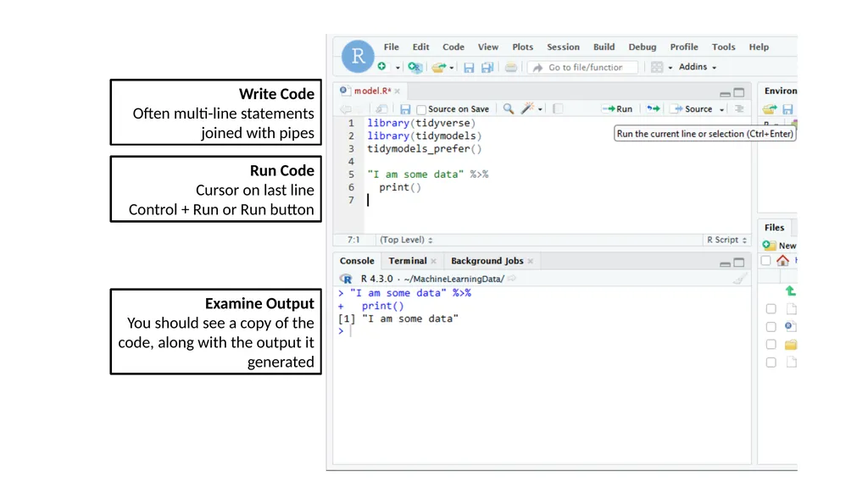868x487 pixels.
Task: Open the Tools menu
Action: (x=724, y=47)
